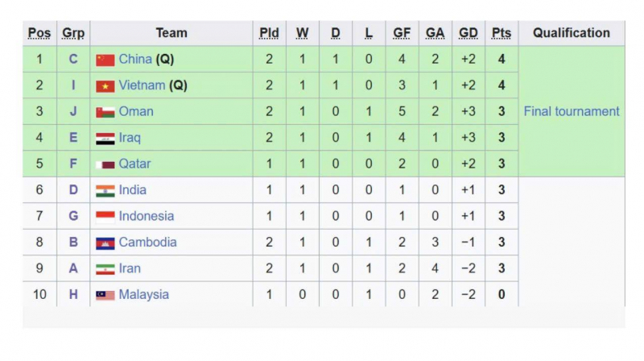Open the Indonesia team link
Image resolution: width=644 pixels, height=361 pixels.
(x=147, y=216)
